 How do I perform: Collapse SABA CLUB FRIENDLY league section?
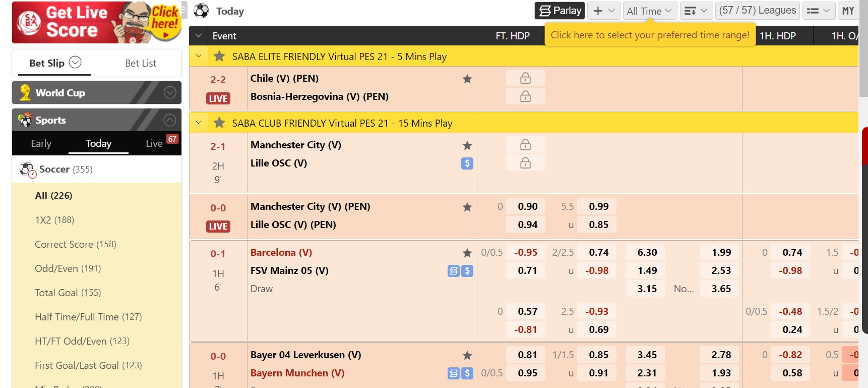click(x=199, y=123)
